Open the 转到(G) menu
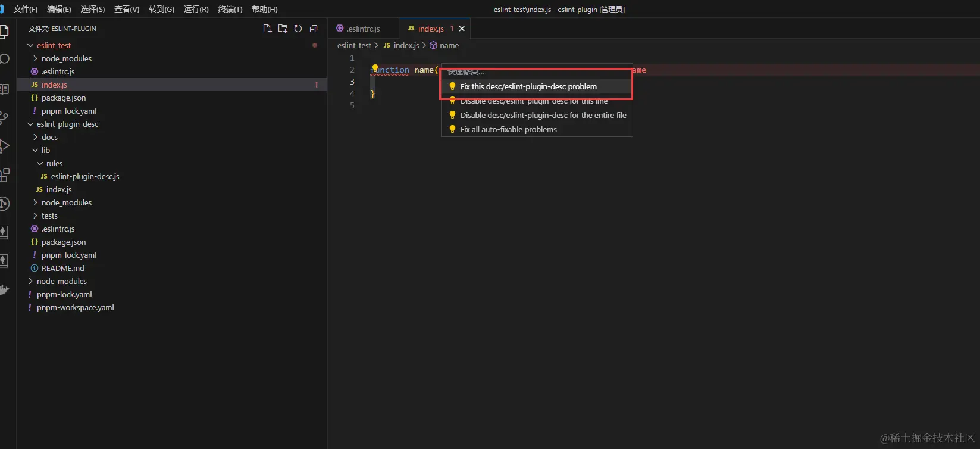 (161, 9)
